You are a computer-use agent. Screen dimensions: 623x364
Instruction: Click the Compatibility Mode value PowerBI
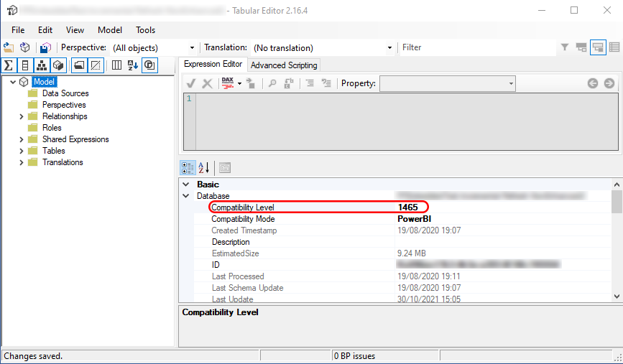[x=414, y=219]
